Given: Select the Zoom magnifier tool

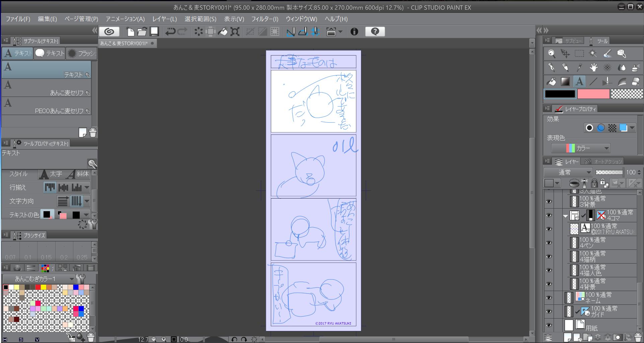Looking at the screenshot, I should 552,53.
